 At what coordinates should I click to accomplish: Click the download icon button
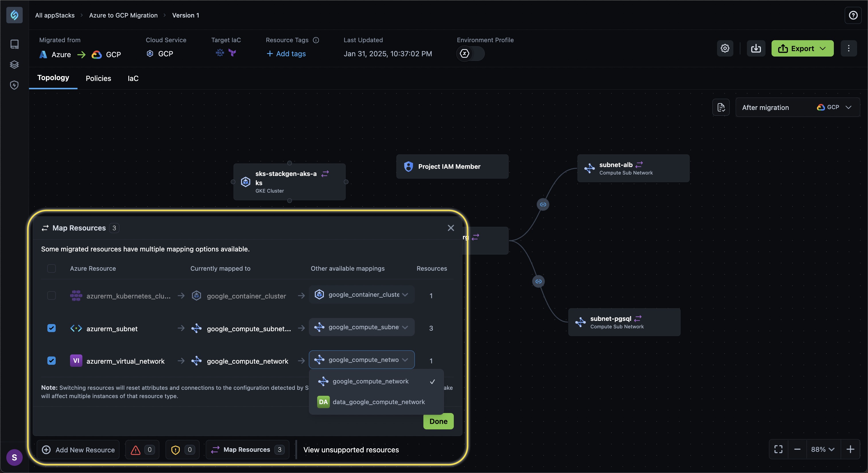[x=756, y=48]
